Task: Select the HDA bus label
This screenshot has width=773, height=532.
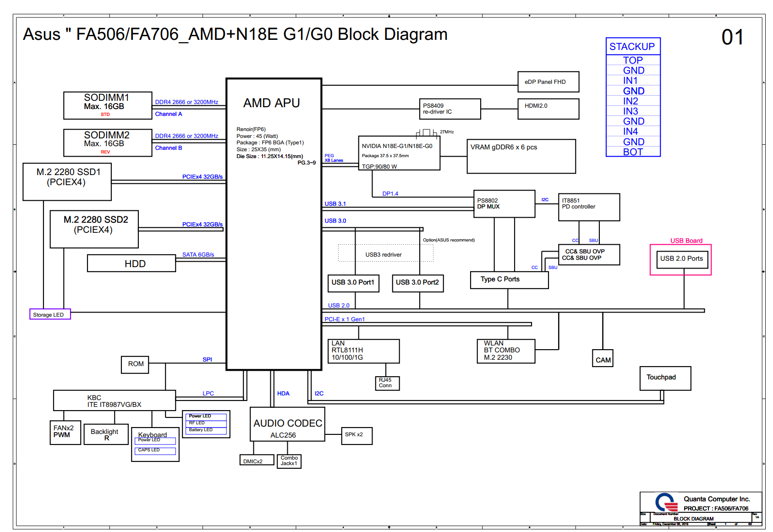Action: [283, 394]
